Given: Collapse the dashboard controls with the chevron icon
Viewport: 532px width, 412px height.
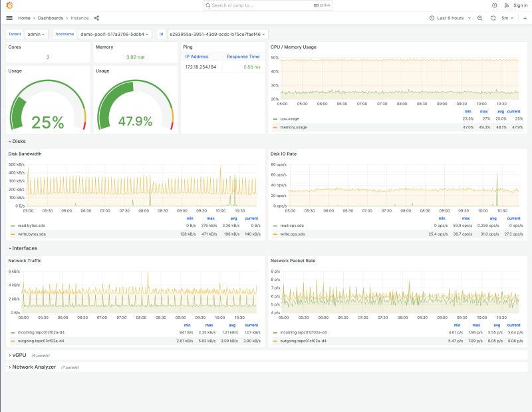Looking at the screenshot, I should (525, 19).
